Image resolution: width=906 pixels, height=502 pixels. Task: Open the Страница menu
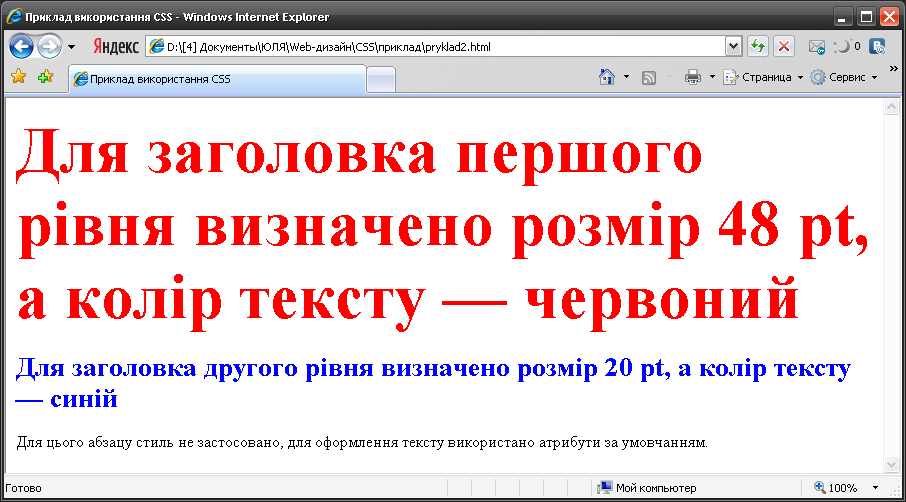tap(763, 77)
